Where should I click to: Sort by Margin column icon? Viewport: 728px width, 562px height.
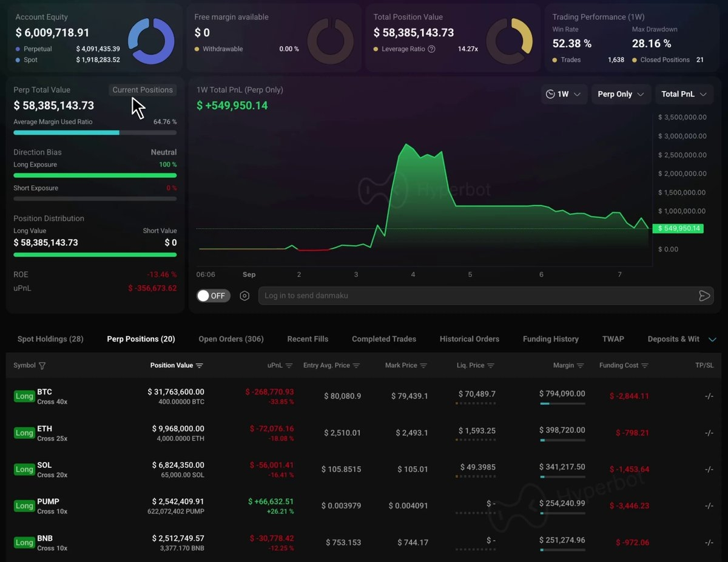(x=581, y=365)
